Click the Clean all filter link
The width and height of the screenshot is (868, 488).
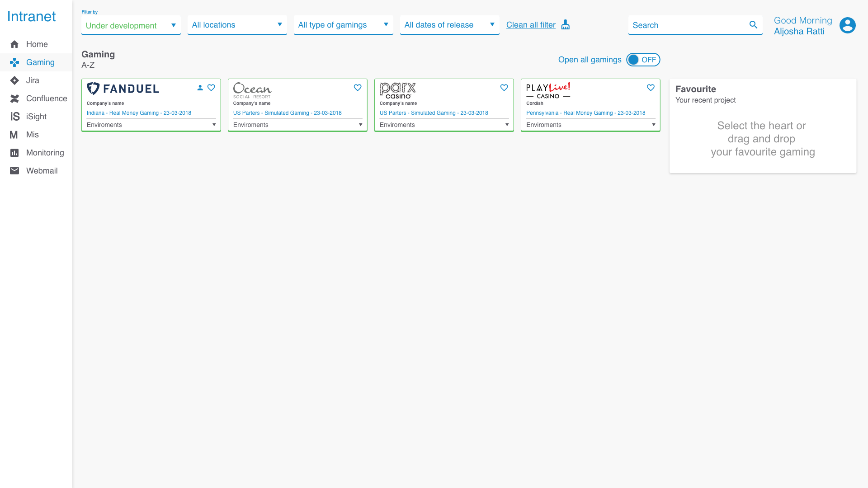pos(531,25)
